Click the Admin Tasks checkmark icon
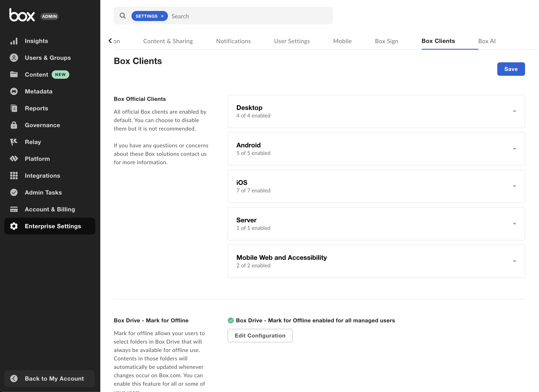539x392 pixels. [x=14, y=192]
